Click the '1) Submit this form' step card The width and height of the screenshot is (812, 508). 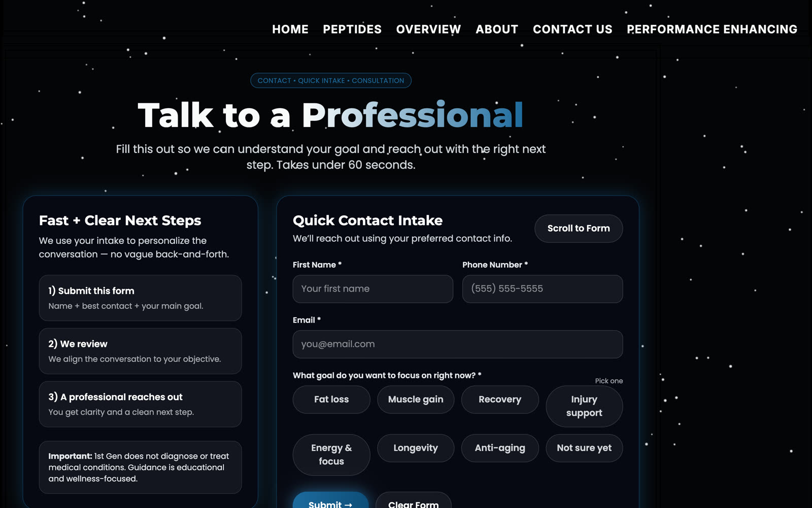tap(140, 298)
